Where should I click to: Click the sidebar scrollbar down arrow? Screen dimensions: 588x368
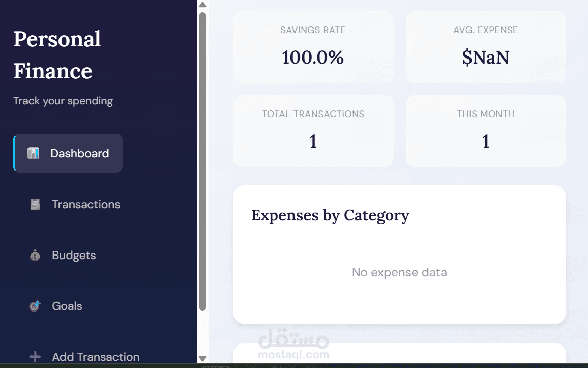(202, 359)
